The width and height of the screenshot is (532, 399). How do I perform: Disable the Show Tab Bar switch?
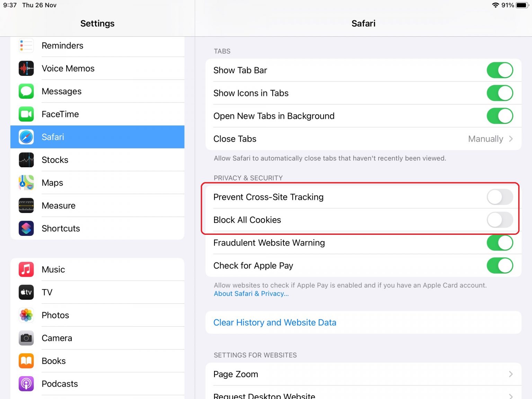click(x=499, y=70)
